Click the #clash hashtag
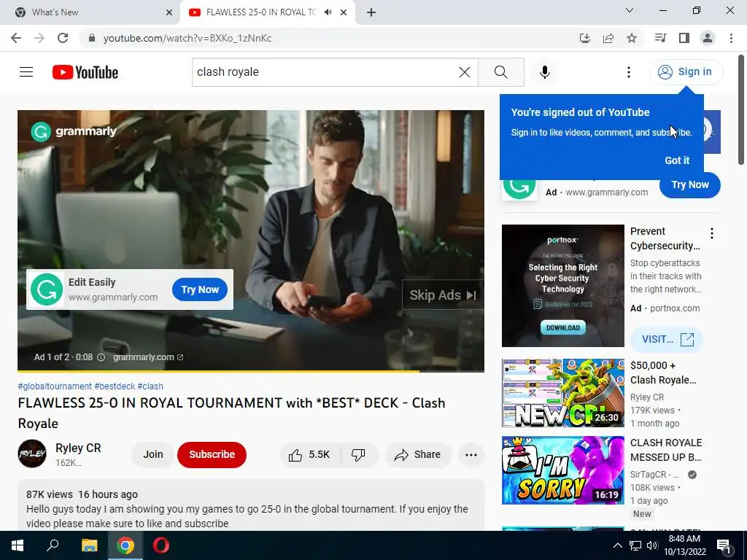The height and width of the screenshot is (560, 747). click(150, 386)
